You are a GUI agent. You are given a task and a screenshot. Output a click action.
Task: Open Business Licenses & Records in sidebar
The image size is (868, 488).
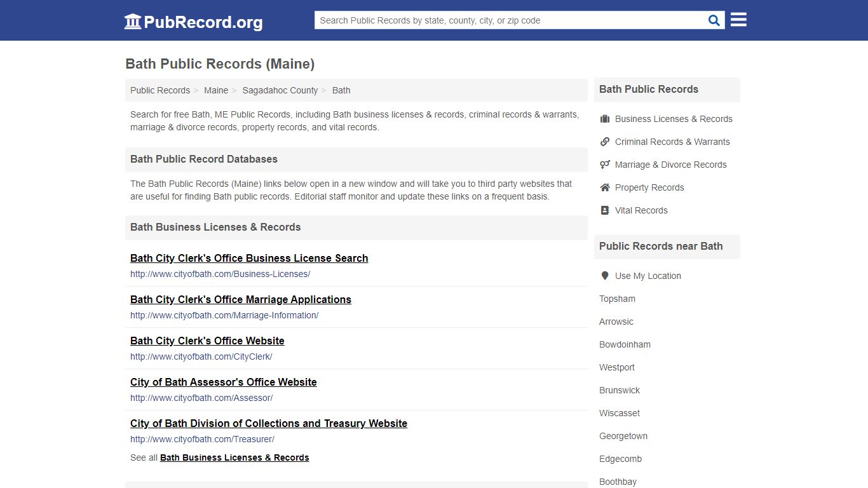[x=674, y=119]
